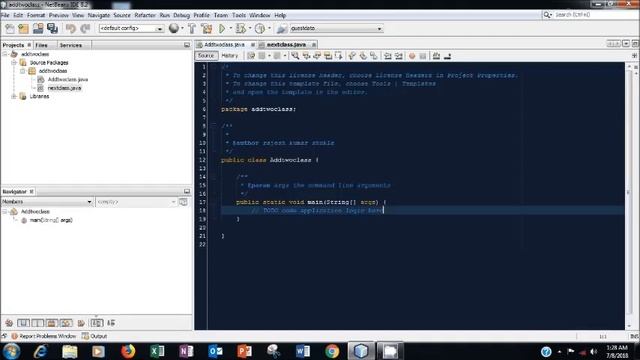Screen dimensions: 640x360
Task: Click the New Project toolbar icon
Action: tap(24, 29)
